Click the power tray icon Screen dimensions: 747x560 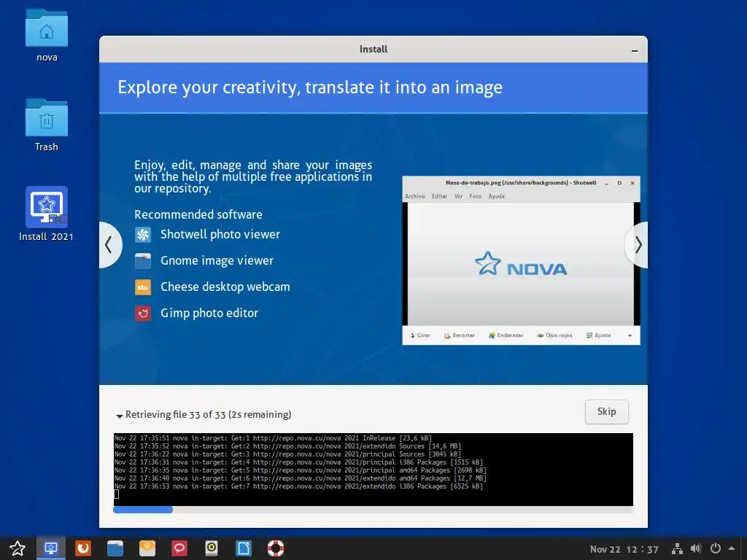coord(715,549)
